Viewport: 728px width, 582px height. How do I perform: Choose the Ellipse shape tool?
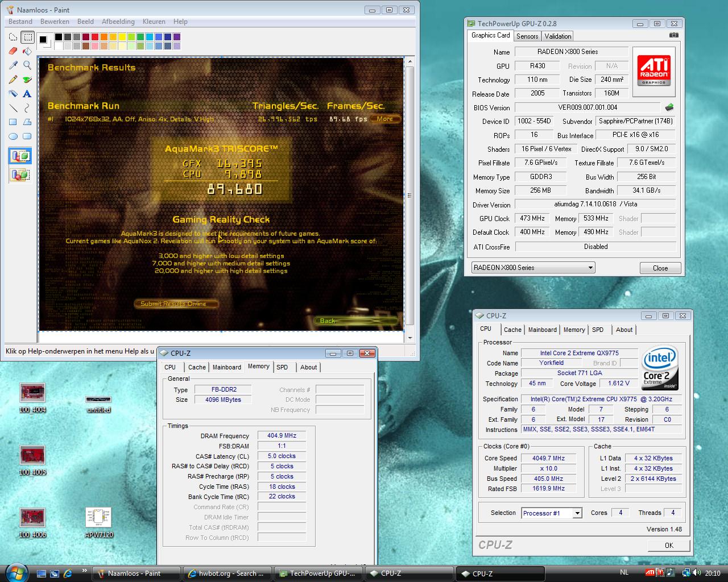(13, 136)
